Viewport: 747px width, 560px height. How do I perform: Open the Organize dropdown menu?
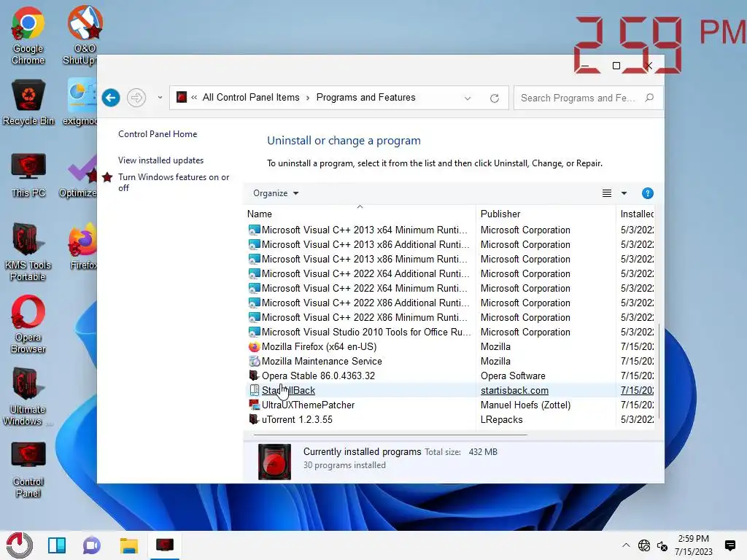tap(275, 193)
